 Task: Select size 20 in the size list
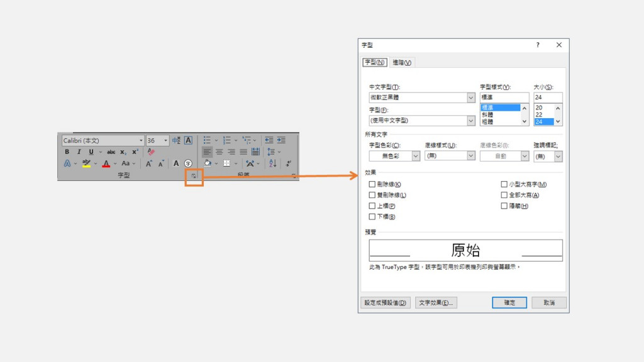point(544,107)
